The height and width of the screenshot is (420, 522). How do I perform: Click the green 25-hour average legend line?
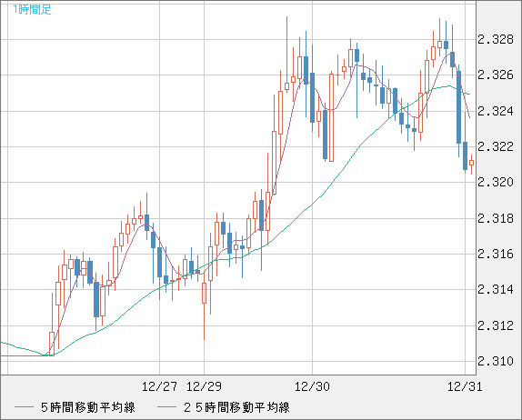tap(166, 407)
